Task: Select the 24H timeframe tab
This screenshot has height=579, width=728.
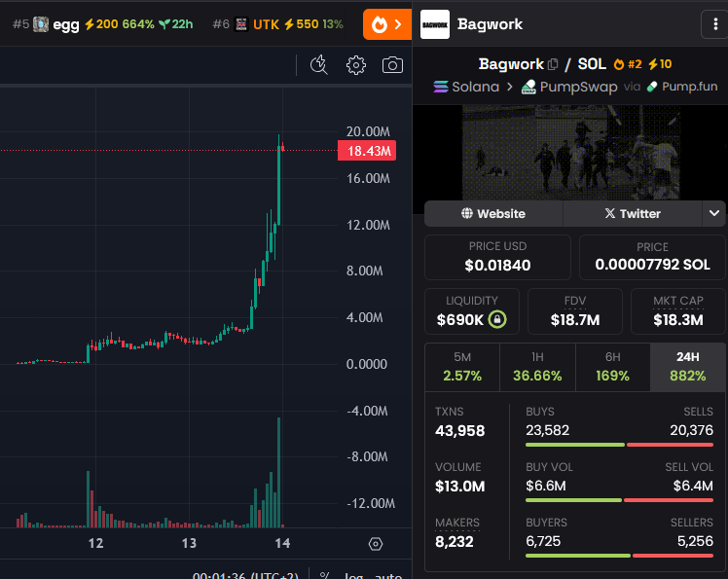Action: tap(688, 367)
